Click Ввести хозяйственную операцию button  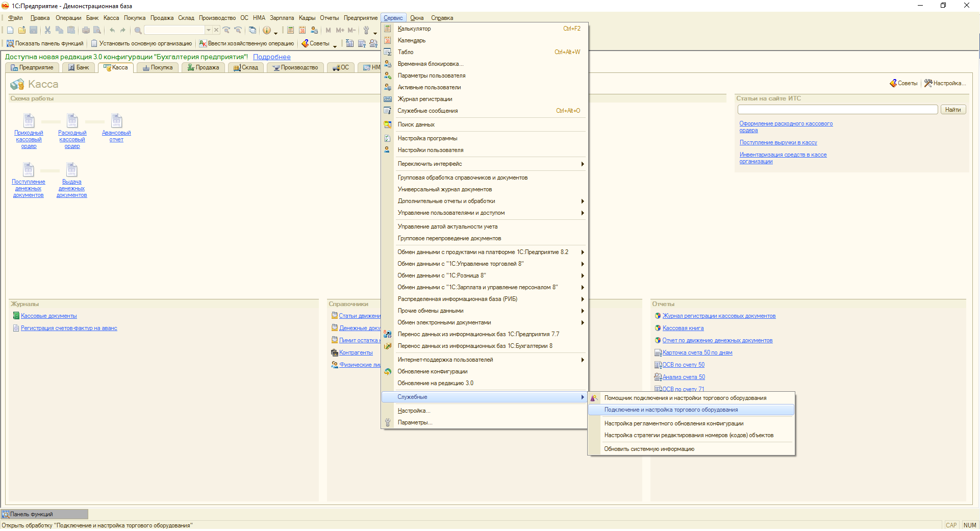246,43
